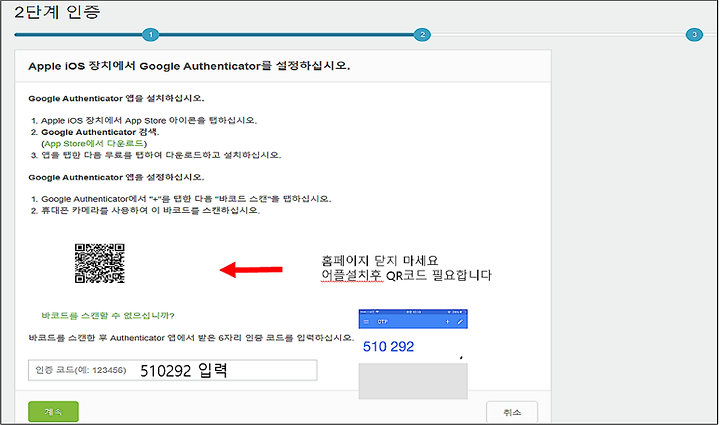Click the 인증 코드 input field

(x=173, y=370)
